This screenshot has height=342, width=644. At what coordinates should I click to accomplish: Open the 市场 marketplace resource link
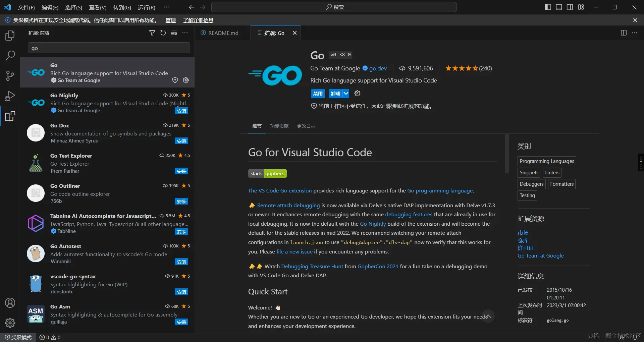[x=523, y=233]
